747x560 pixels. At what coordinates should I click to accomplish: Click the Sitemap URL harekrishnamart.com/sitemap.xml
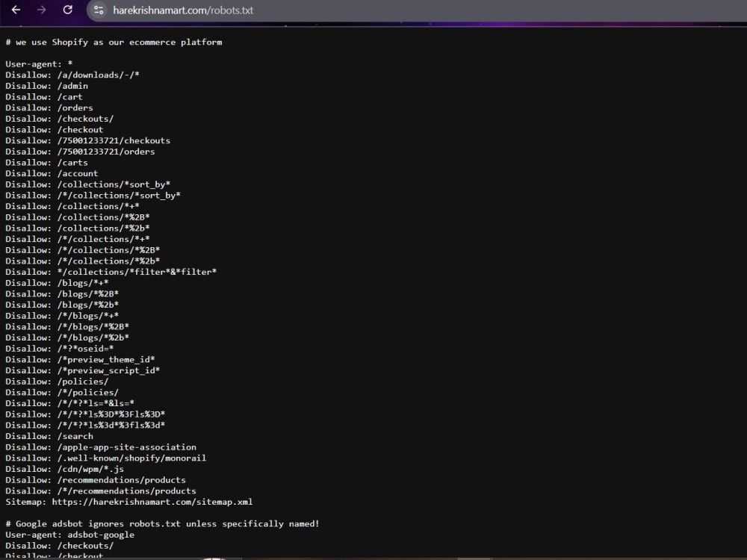point(152,502)
